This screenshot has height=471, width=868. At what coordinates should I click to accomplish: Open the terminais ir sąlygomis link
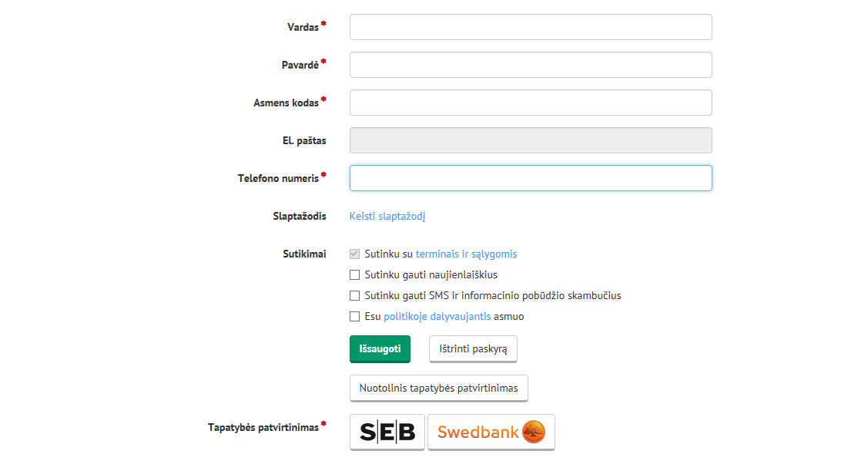pyautogui.click(x=466, y=254)
